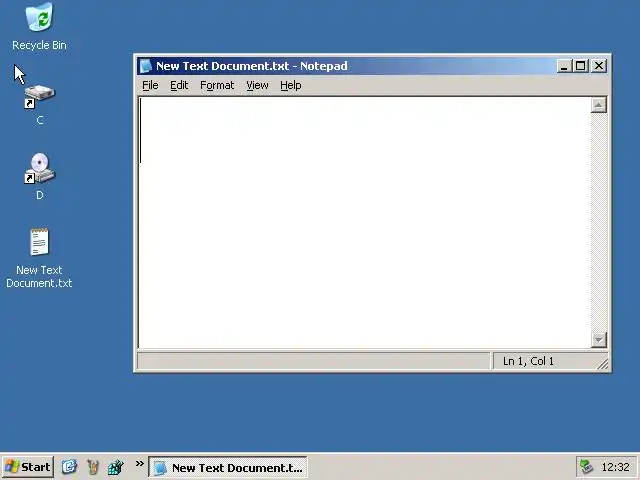
Task: Click New Text Document taskbar button
Action: (x=228, y=467)
